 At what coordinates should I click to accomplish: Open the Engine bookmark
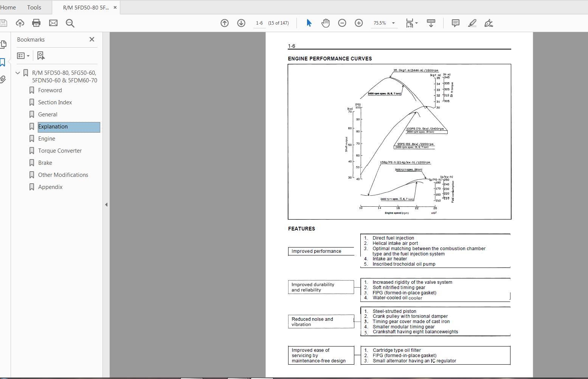[x=47, y=139]
